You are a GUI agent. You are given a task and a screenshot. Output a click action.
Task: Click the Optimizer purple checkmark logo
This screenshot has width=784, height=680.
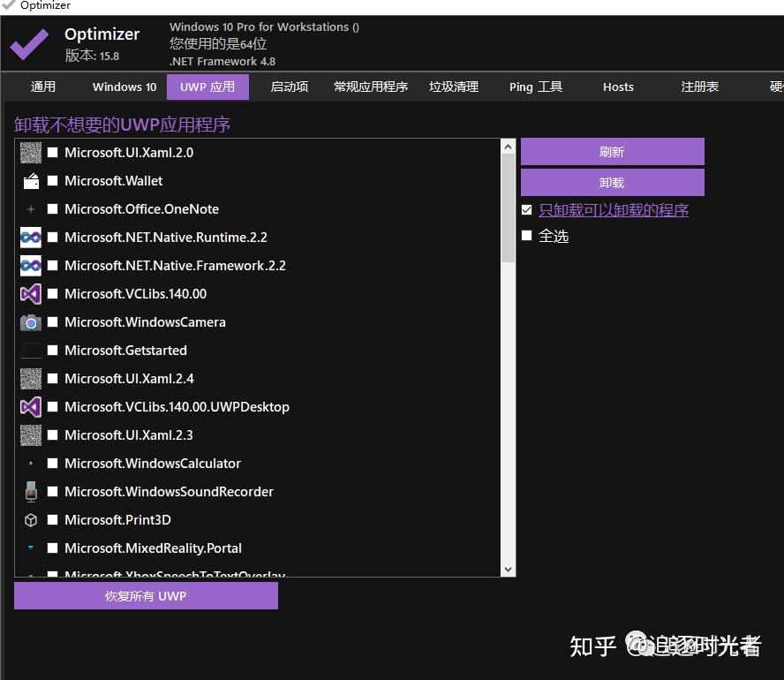point(29,44)
